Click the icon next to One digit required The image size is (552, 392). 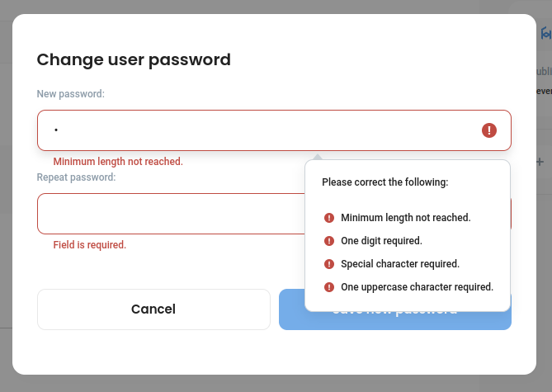tap(329, 241)
